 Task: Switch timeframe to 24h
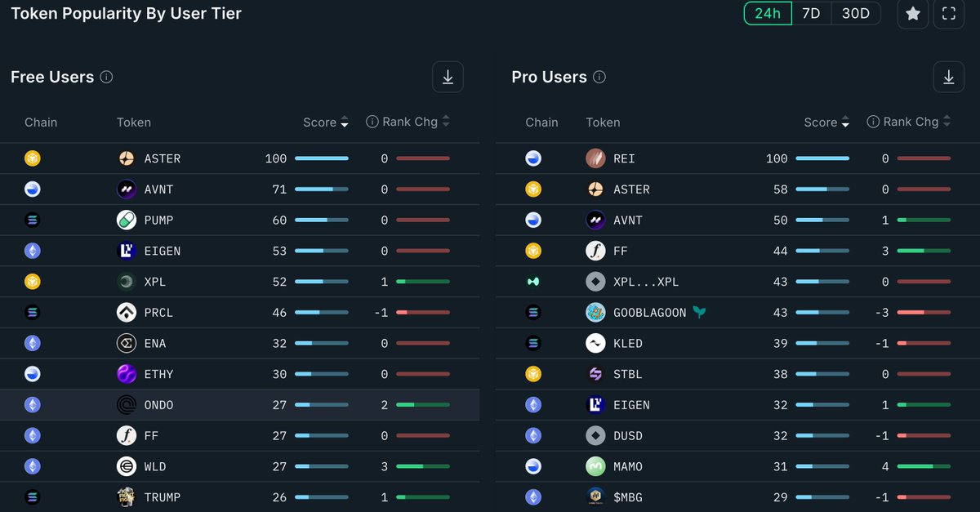[x=768, y=13]
